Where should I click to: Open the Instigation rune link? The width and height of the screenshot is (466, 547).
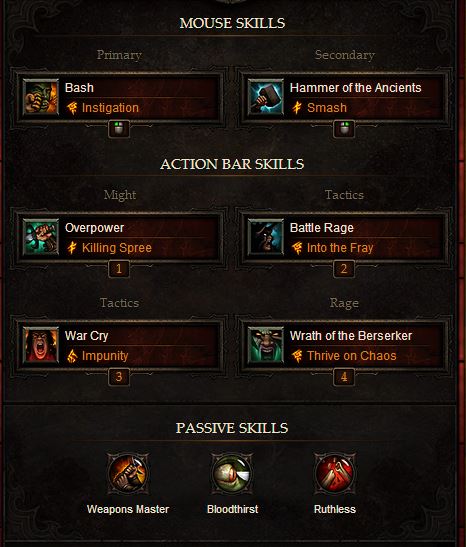(x=110, y=108)
